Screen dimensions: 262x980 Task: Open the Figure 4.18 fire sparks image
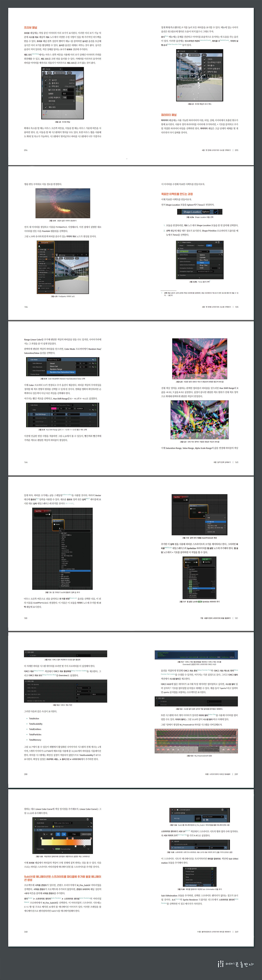coord(63,203)
